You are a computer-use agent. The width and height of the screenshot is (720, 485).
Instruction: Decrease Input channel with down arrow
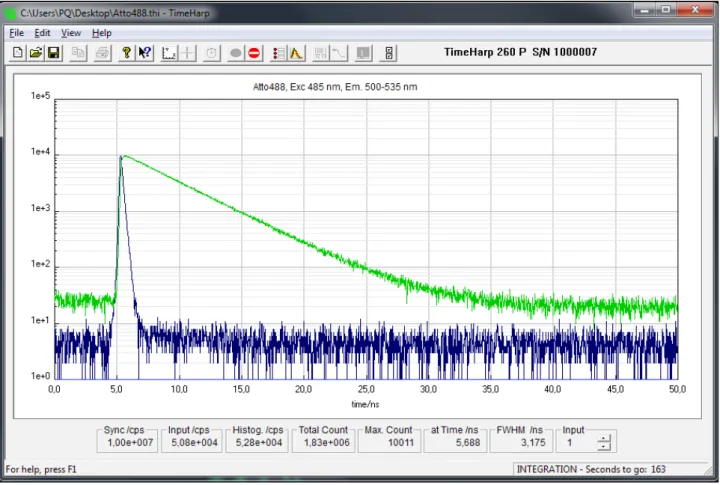[604, 446]
